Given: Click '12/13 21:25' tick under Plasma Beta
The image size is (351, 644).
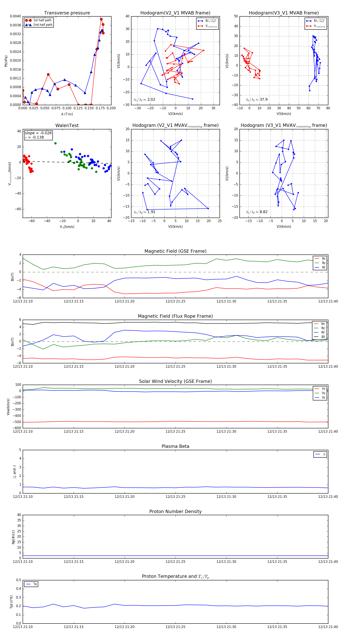Looking at the screenshot, I should (175, 497).
